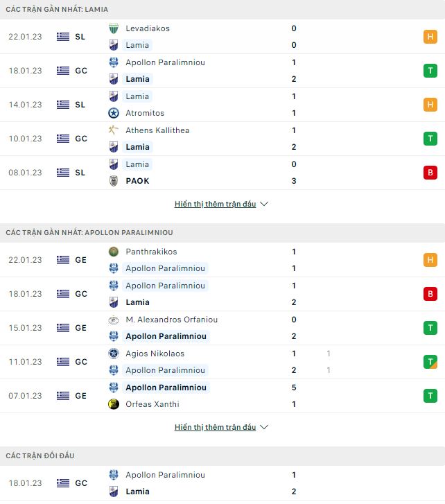Click orange H badge for Panthrakikos match

[430, 260]
